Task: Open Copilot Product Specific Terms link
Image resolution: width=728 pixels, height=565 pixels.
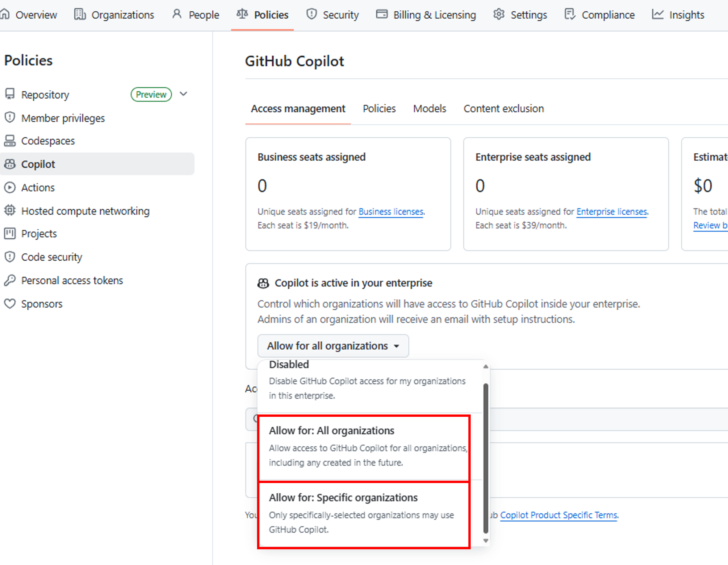Action: [x=559, y=515]
